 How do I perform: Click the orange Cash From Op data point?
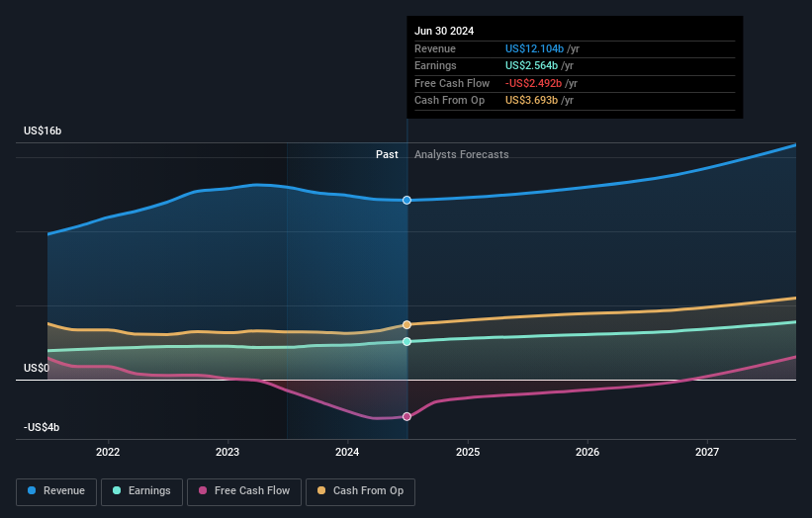point(407,325)
